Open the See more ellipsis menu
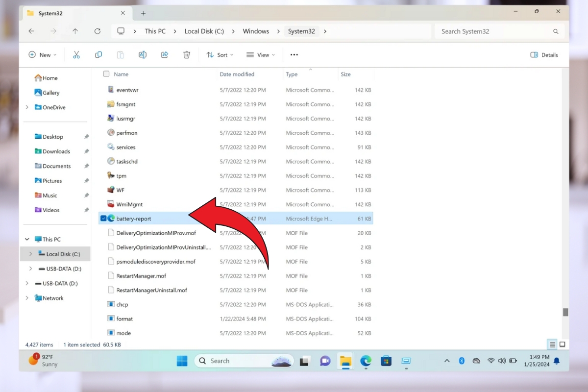The image size is (588, 392). (294, 55)
